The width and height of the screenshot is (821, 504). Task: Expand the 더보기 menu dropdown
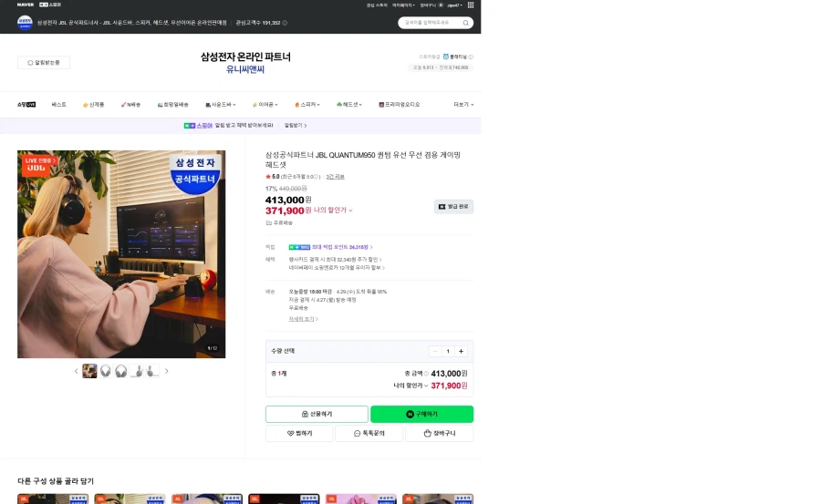(463, 105)
